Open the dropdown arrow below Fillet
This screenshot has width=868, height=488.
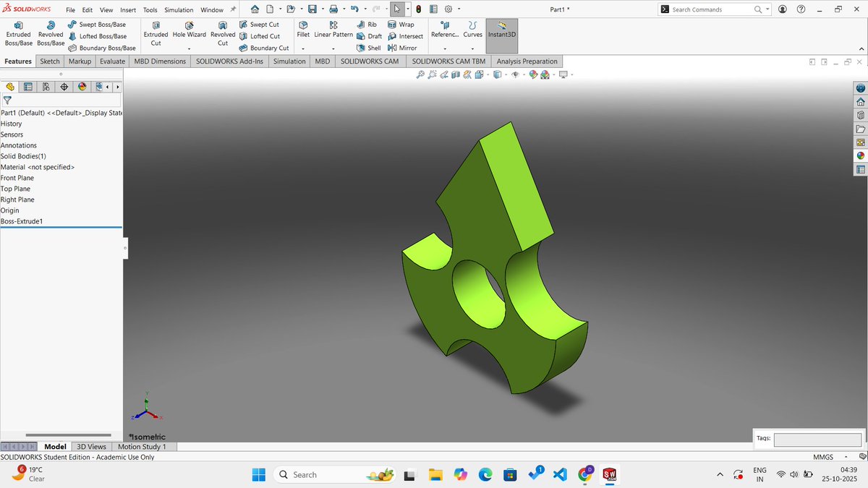click(x=303, y=48)
